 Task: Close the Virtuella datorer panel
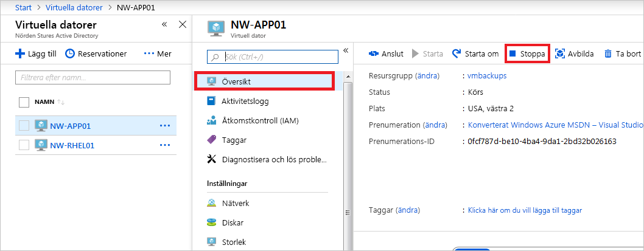183,24
